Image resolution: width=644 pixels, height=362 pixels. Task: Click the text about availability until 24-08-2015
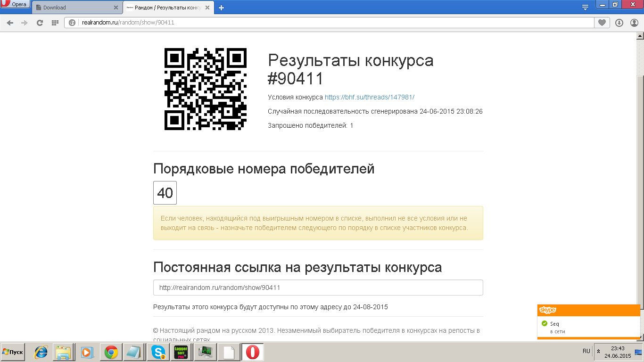(271, 307)
